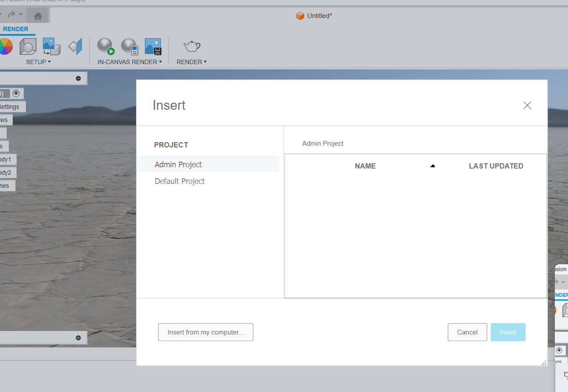Select the Untitled* document tab
The width and height of the screenshot is (568, 392).
(314, 16)
